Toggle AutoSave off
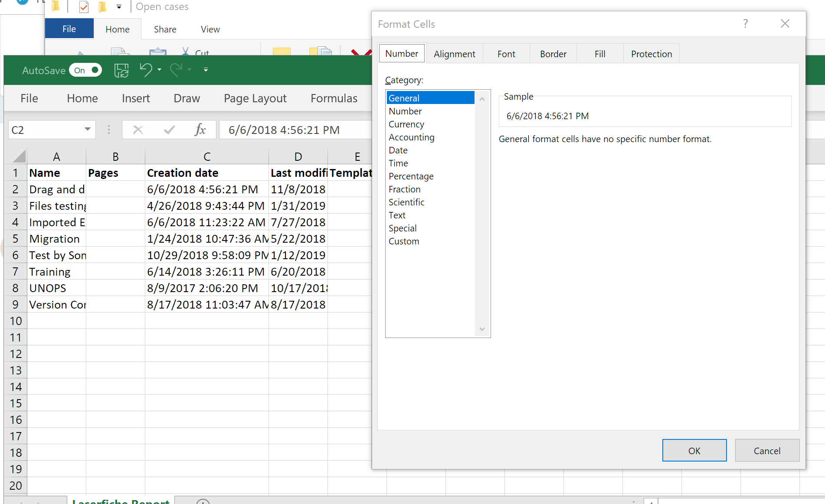Viewport: 825px width, 504px height. tap(85, 70)
